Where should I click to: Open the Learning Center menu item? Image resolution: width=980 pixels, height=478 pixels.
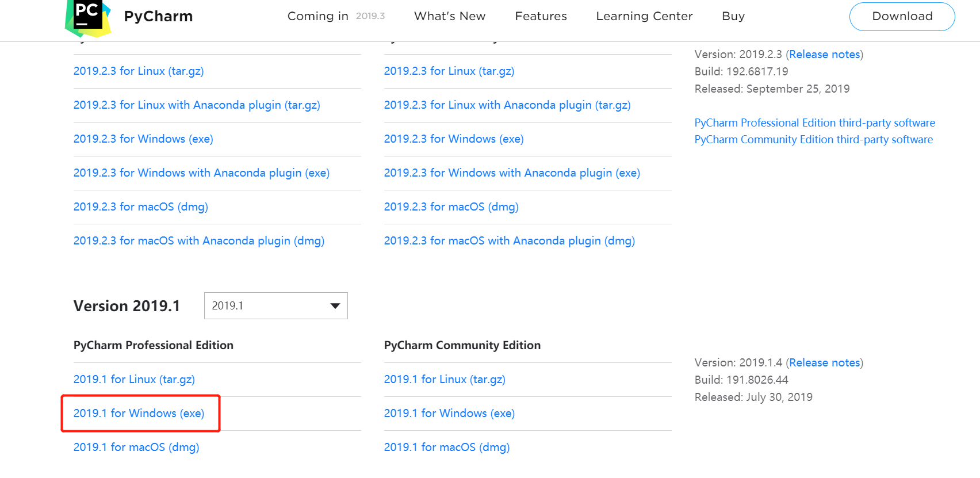click(644, 16)
